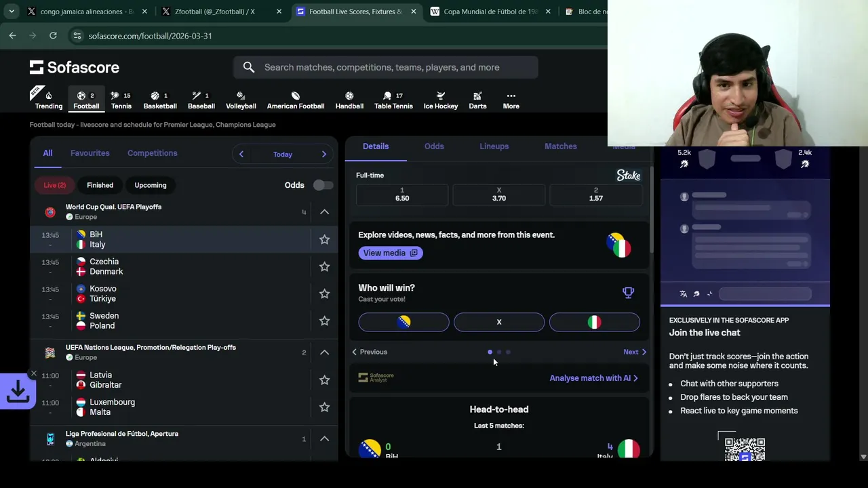Select draw odds 3.70

pos(499,195)
